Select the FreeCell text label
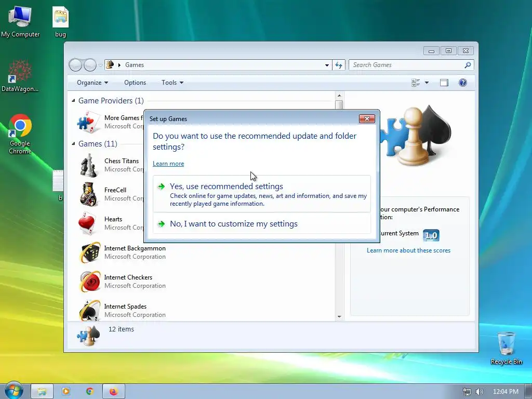This screenshot has width=532, height=399. [115, 190]
